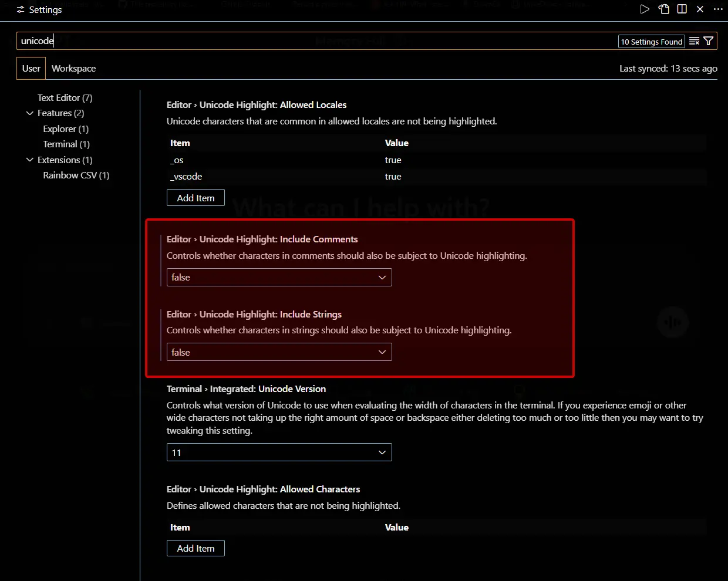The image size is (728, 581).
Task: Select Extensions (1) tree entry
Action: (65, 160)
